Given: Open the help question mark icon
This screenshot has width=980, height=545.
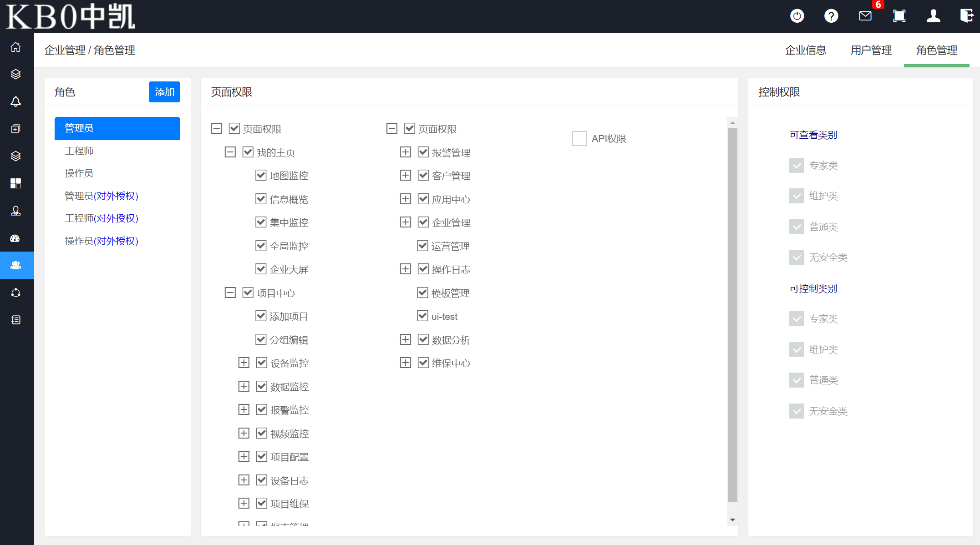Looking at the screenshot, I should click(x=831, y=16).
